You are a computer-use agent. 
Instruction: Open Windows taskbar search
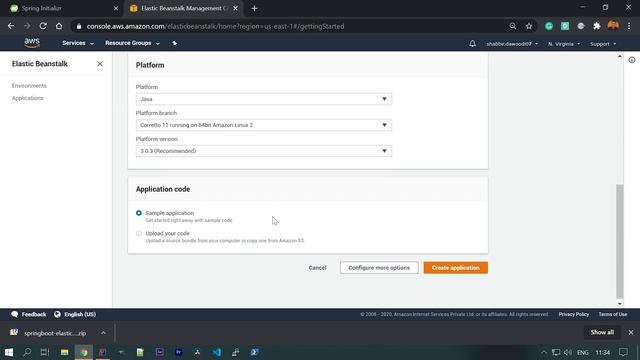(x=27, y=352)
